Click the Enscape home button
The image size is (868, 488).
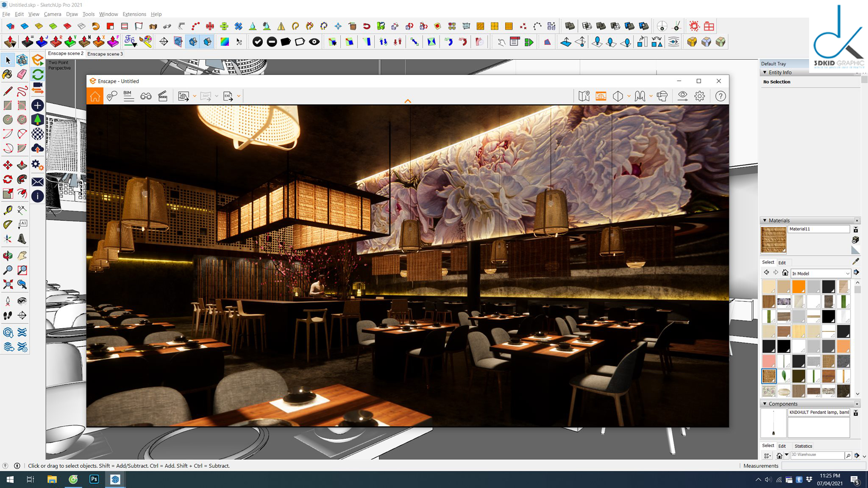95,96
